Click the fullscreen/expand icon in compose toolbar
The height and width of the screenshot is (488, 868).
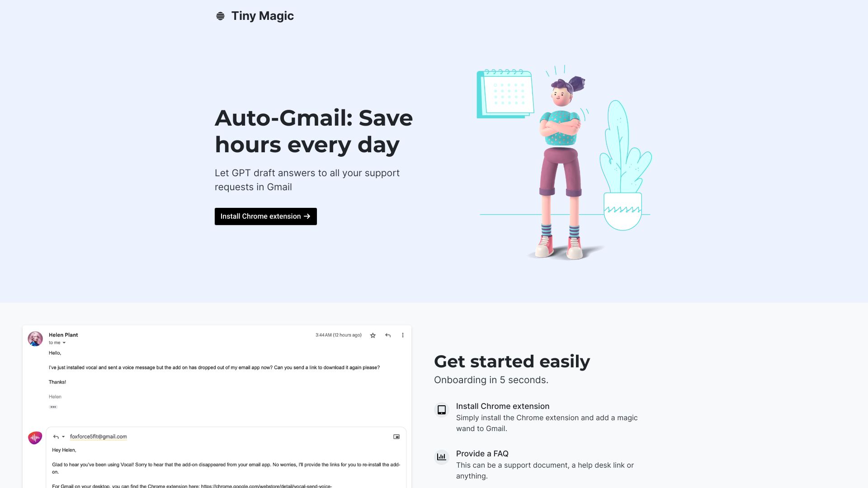coord(396,437)
